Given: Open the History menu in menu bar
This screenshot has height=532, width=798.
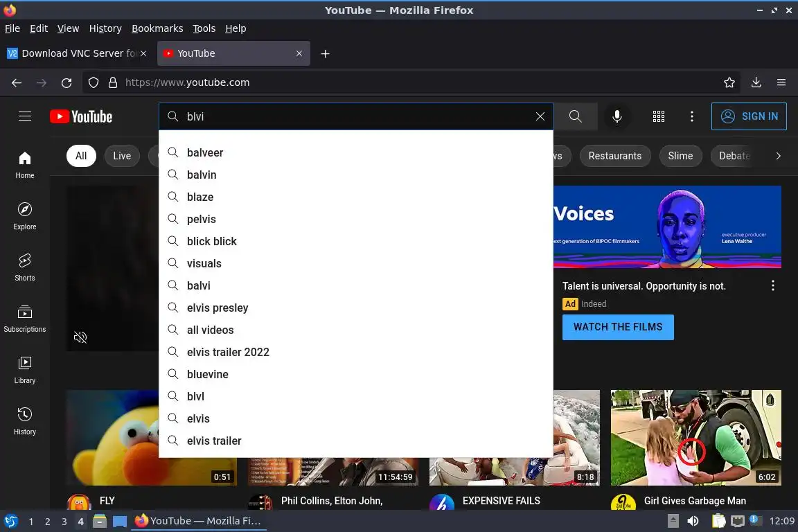Looking at the screenshot, I should pos(105,28).
